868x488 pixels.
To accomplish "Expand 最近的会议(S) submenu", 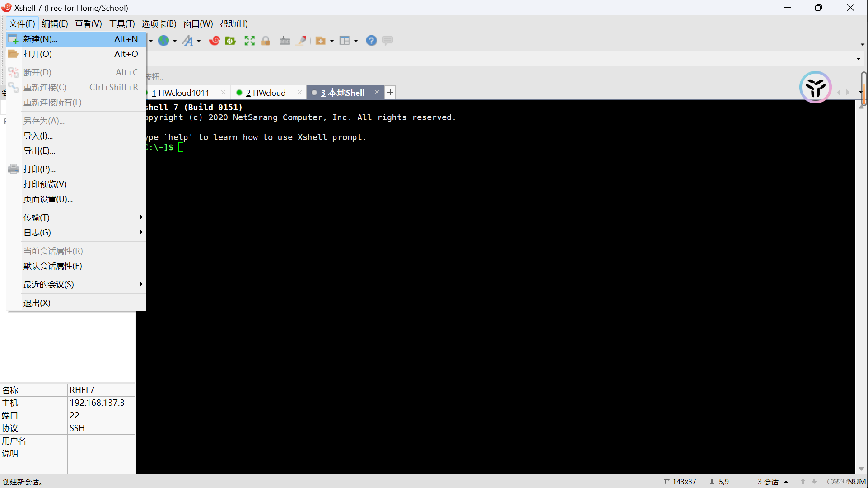I will pos(76,285).
